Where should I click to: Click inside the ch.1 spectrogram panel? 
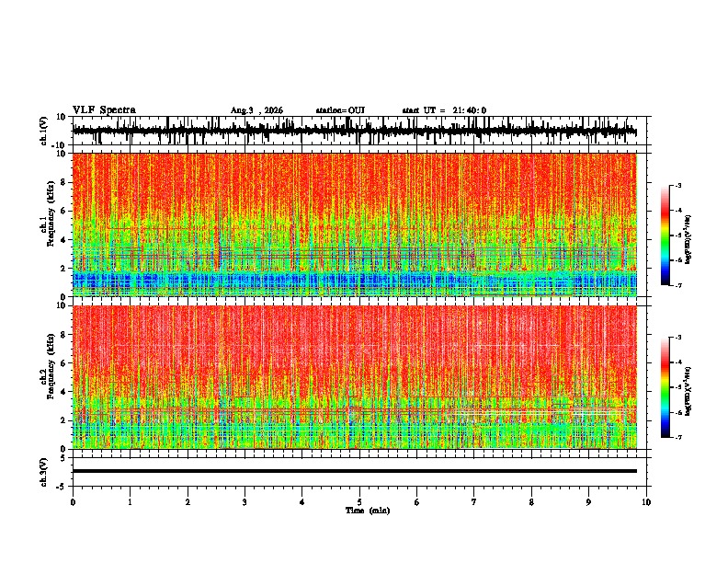[x=354, y=224]
